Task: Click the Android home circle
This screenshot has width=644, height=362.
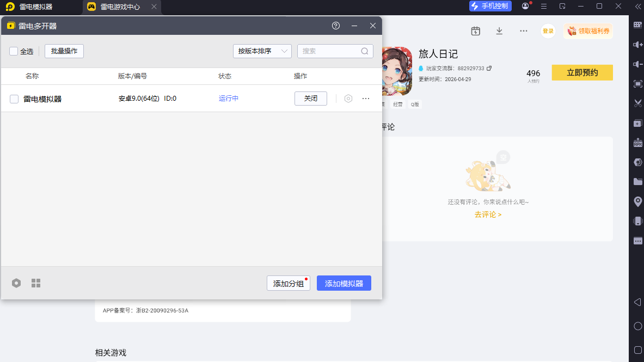Action: [x=637, y=326]
